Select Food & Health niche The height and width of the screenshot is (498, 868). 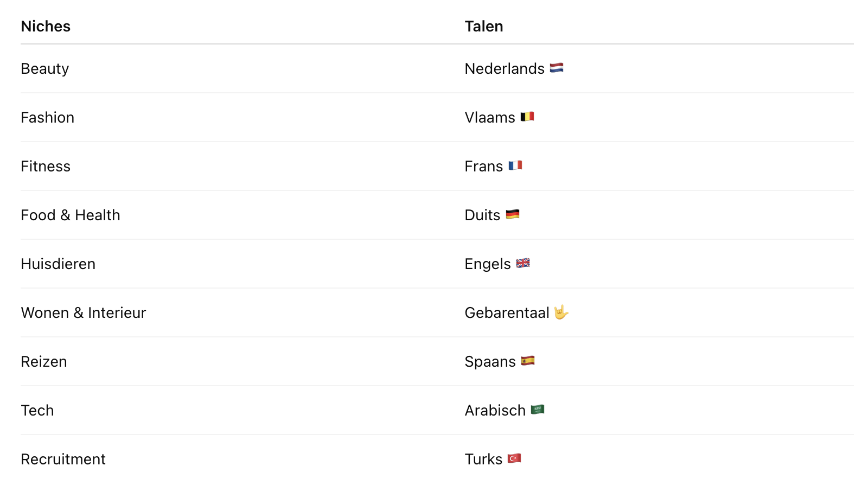click(71, 215)
